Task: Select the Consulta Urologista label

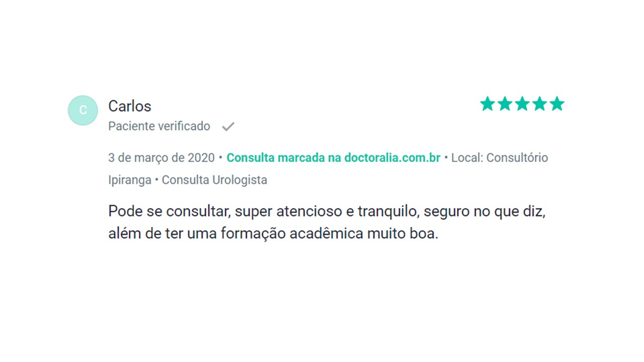Action: pyautogui.click(x=214, y=179)
